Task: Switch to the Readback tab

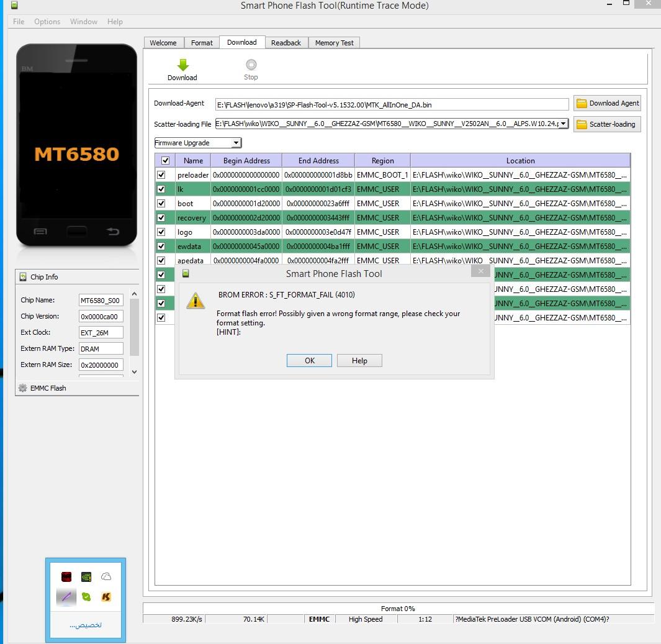Action: 286,43
